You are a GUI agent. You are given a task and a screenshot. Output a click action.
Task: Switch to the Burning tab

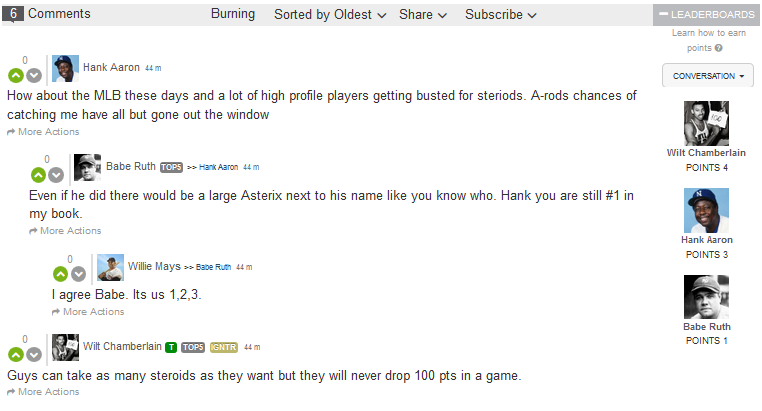(x=233, y=14)
